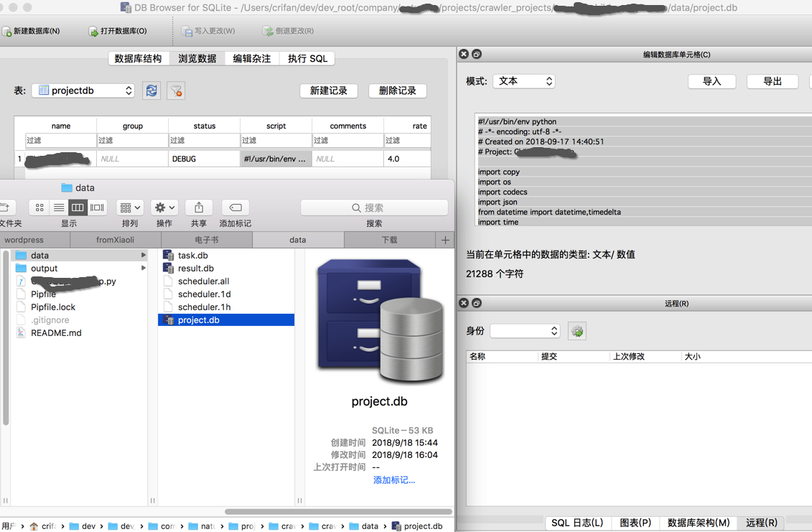Clear all filters icon
Screen dimensions: 812x532
176,90
